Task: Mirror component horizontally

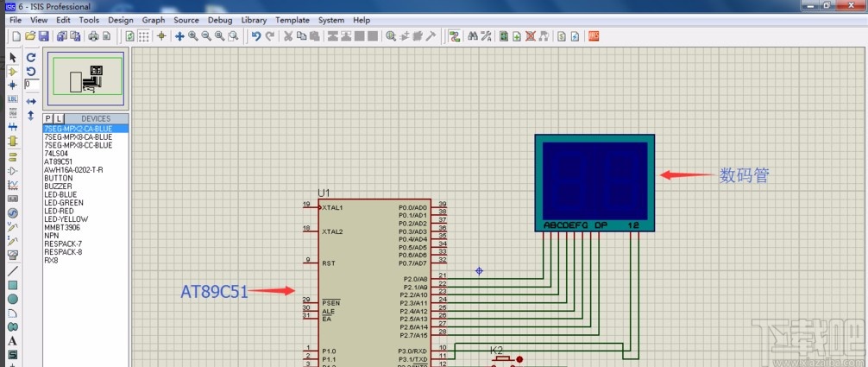Action: (x=31, y=101)
